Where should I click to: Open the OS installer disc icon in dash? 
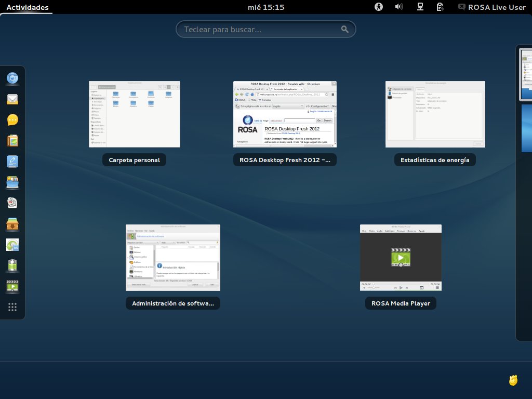pos(12,245)
